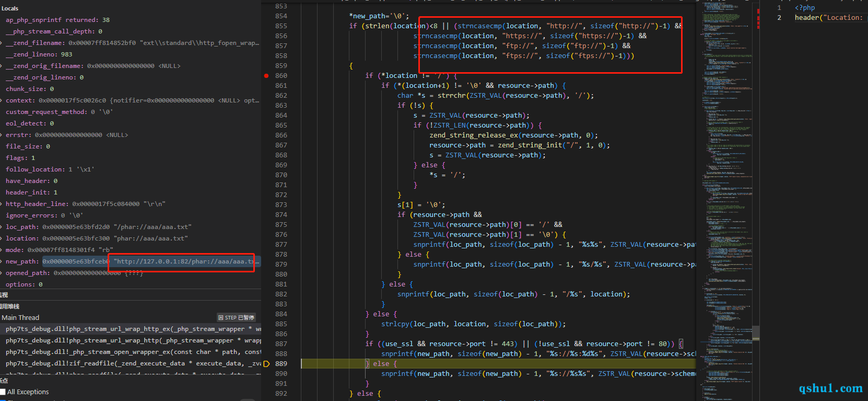868x401 pixels.
Task: Place cursor on the 's[1] = '\0';' line
Action: point(421,205)
